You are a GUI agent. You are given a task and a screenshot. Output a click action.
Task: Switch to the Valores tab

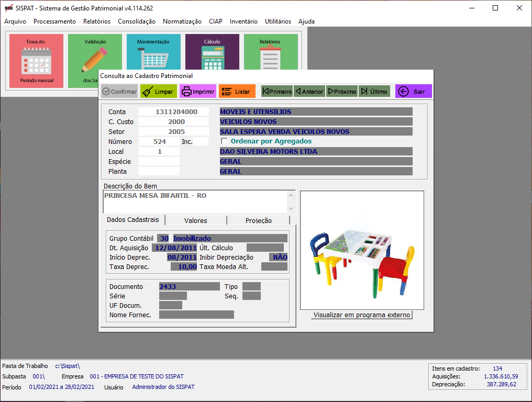click(196, 220)
